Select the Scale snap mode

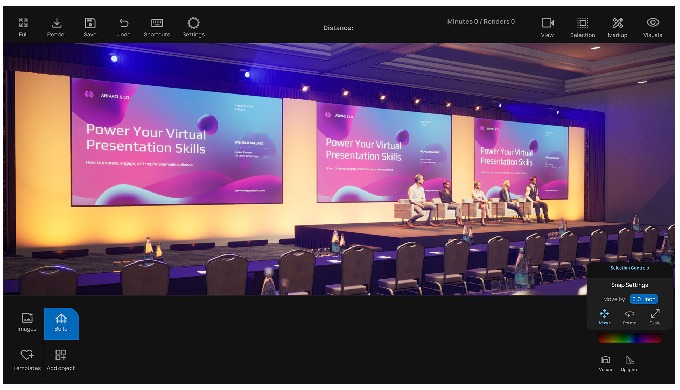click(655, 316)
